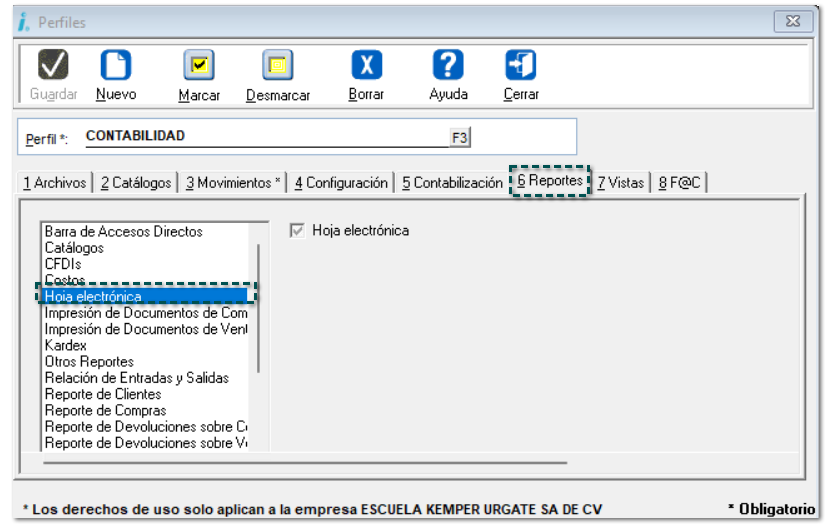Select Hoja electrónica list item
This screenshot has width=828, height=527.
click(x=145, y=296)
